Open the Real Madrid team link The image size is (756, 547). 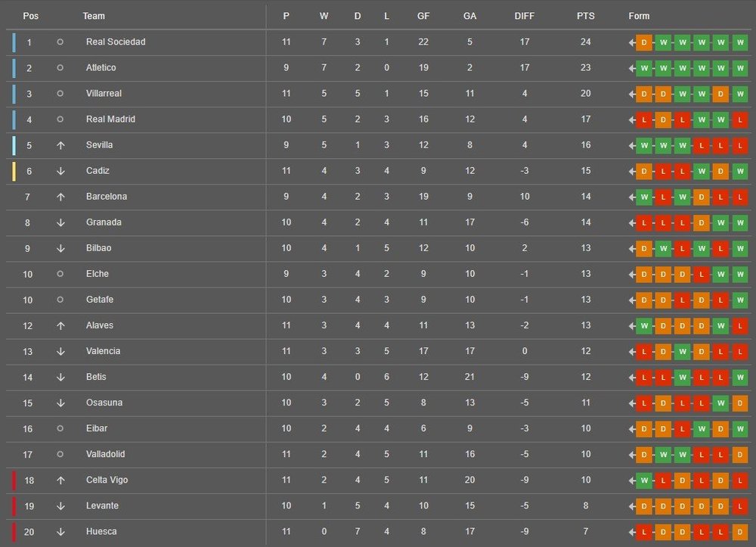point(110,120)
